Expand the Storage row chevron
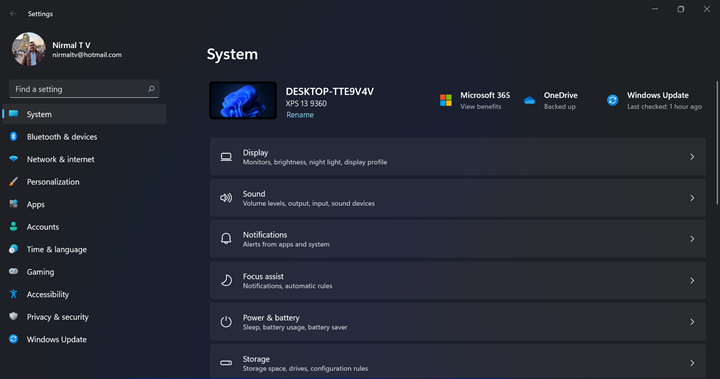720x379 pixels. [x=692, y=363]
